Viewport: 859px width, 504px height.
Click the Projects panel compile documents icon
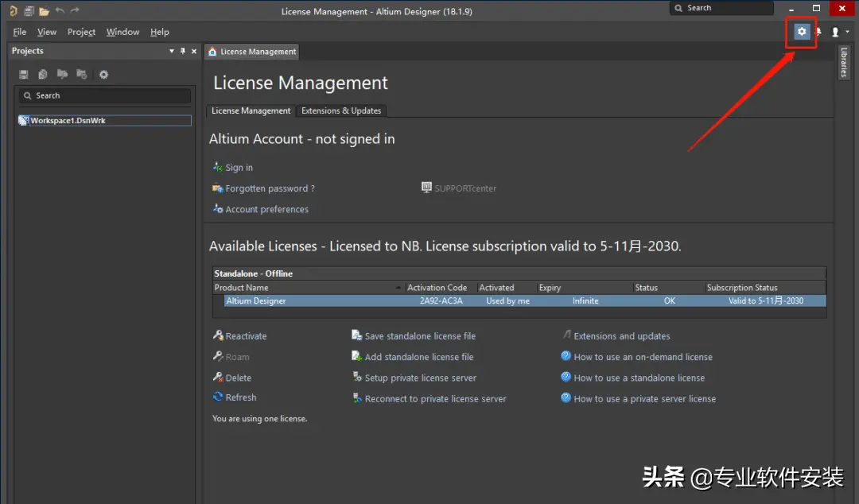pyautogui.click(x=43, y=74)
